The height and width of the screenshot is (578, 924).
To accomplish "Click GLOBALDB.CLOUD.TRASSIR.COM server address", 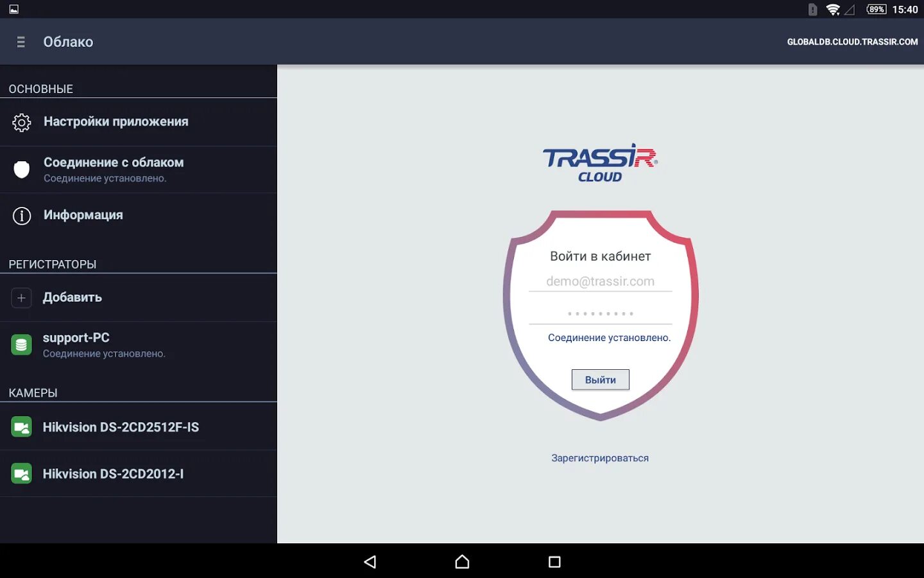I will click(852, 42).
